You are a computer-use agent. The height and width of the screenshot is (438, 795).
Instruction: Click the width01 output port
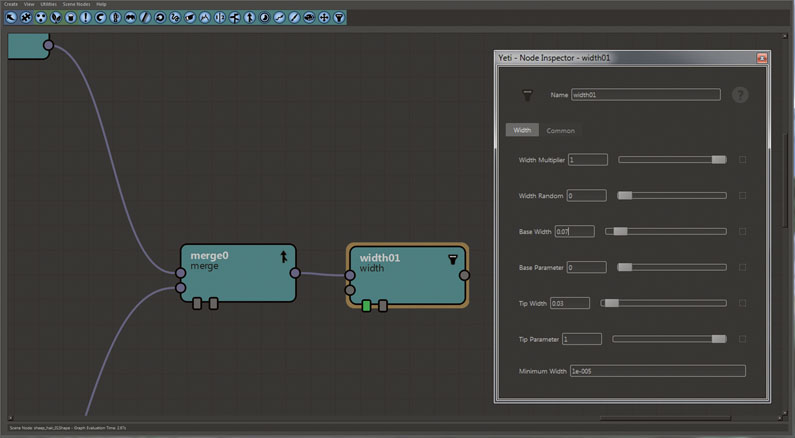[x=464, y=275]
